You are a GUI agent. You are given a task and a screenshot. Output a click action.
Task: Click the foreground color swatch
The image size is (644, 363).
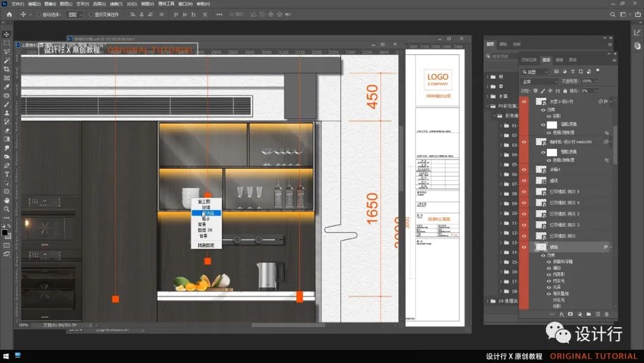click(5, 232)
